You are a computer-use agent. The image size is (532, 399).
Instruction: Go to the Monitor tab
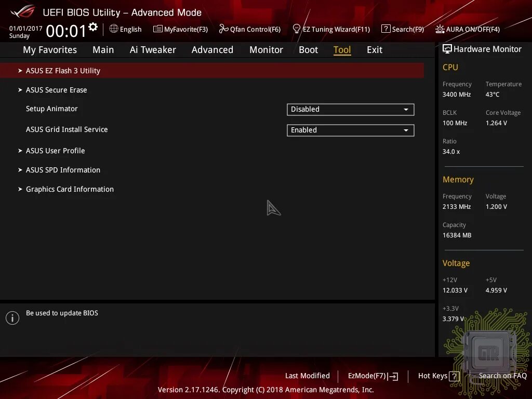click(266, 50)
